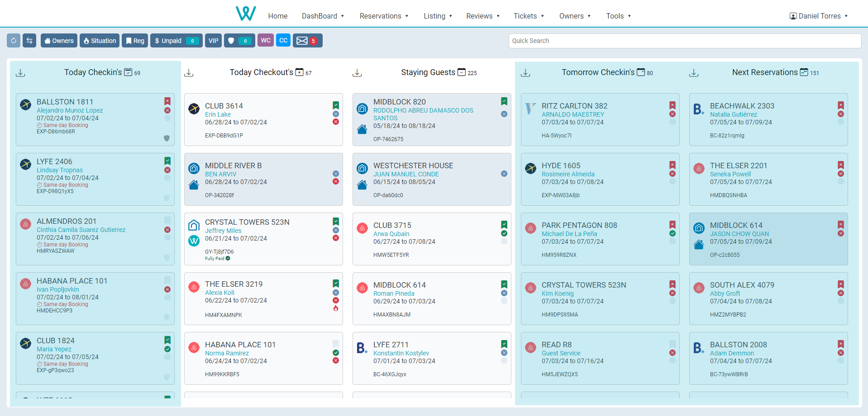868x416 pixels.
Task: Click the Unpaid filter button
Action: point(176,41)
